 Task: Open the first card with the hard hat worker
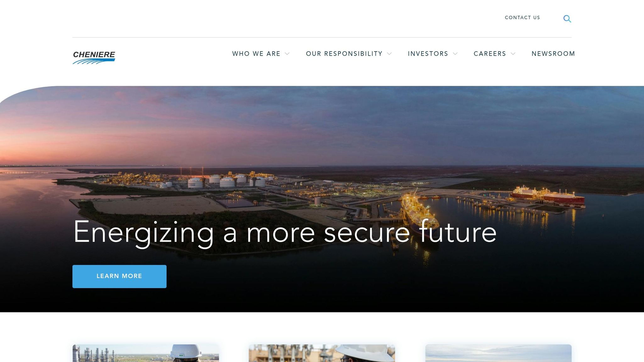click(146, 353)
